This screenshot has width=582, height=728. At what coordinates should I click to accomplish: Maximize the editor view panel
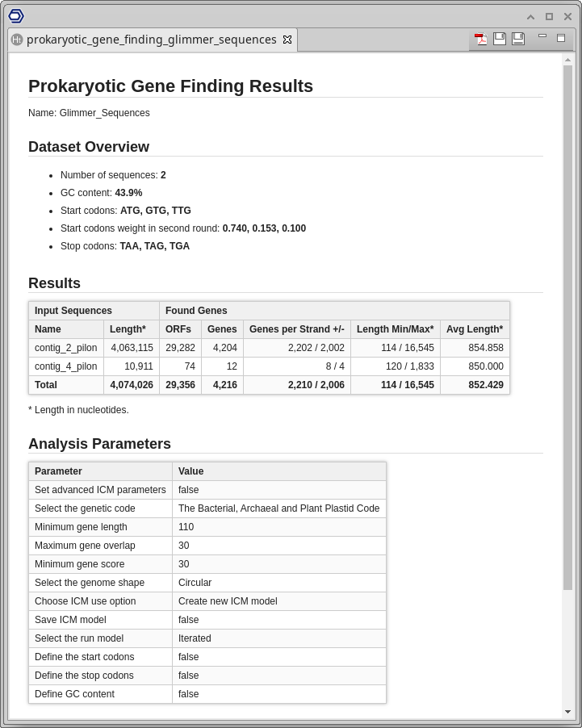pos(561,38)
